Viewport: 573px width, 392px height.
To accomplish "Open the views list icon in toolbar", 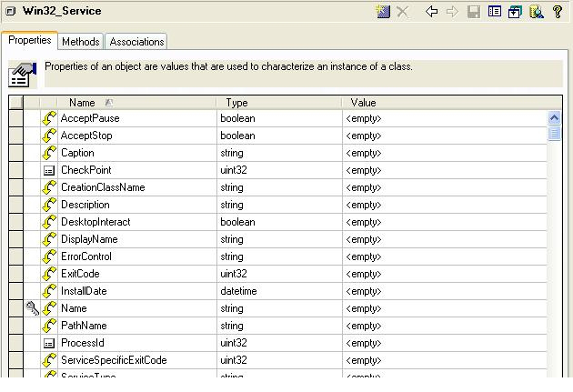I will [495, 12].
